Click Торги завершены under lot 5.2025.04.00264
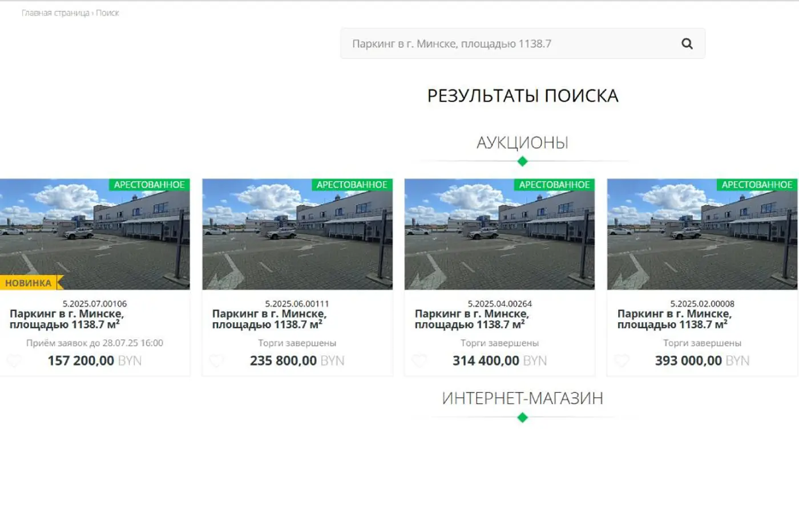 499,343
